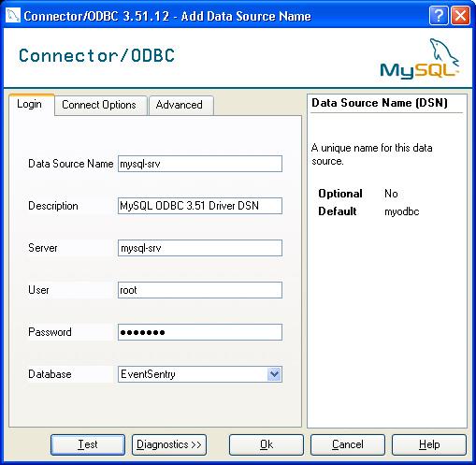Click the 'Optional' label in the help panel
Image resolution: width=476 pixels, height=465 pixels.
pos(340,194)
